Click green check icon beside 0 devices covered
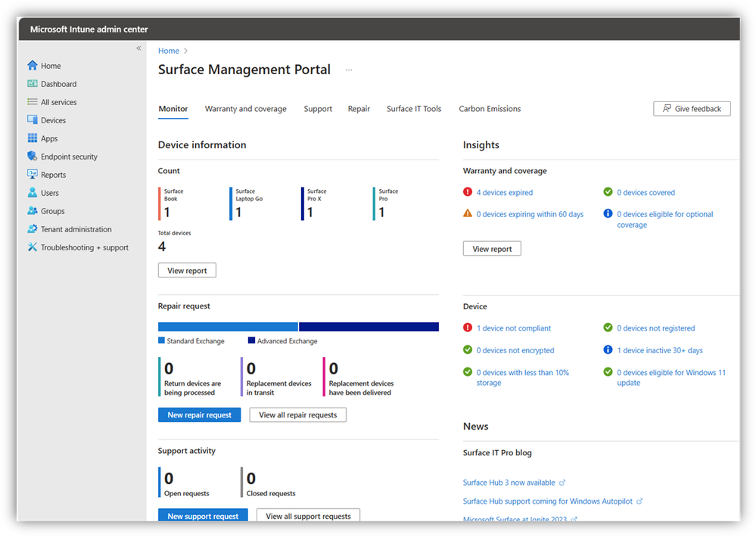Viewport: 756px width, 537px height. 608,192
